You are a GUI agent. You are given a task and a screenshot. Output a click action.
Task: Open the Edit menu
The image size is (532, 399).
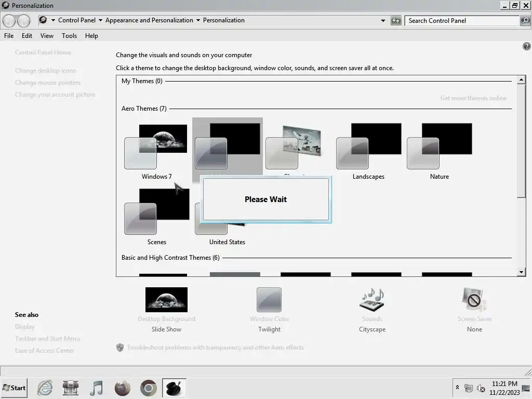coord(27,36)
